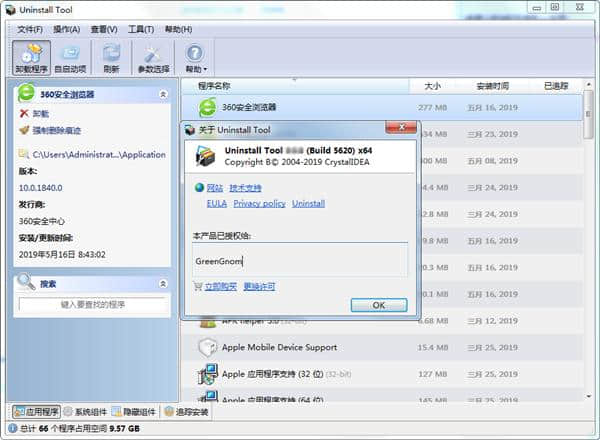Click the Apple 应用程序支持 (32 位) installer icon
This screenshot has height=440, width=600.
click(208, 374)
